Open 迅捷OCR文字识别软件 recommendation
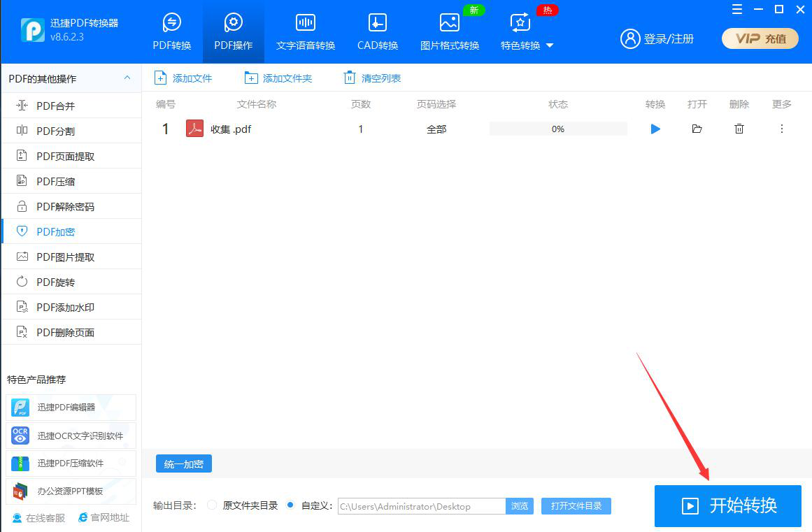The height and width of the screenshot is (532, 812). pyautogui.click(x=71, y=436)
